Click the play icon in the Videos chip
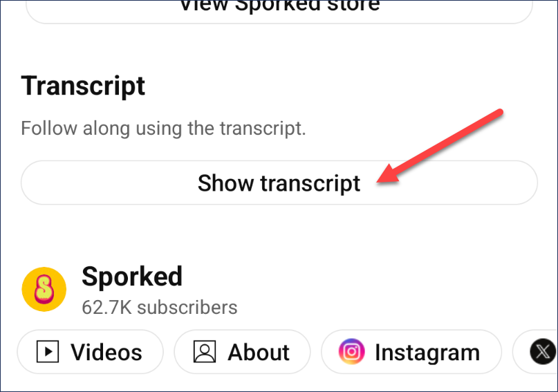 tap(48, 352)
